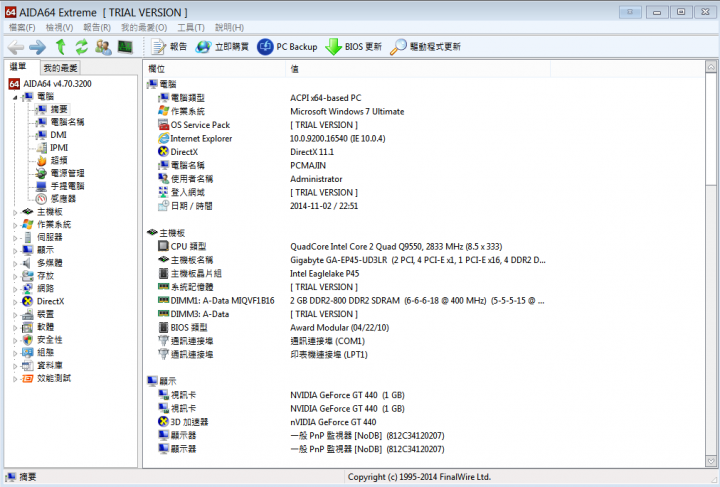Switch to the 我的最愛 tab

60,68
